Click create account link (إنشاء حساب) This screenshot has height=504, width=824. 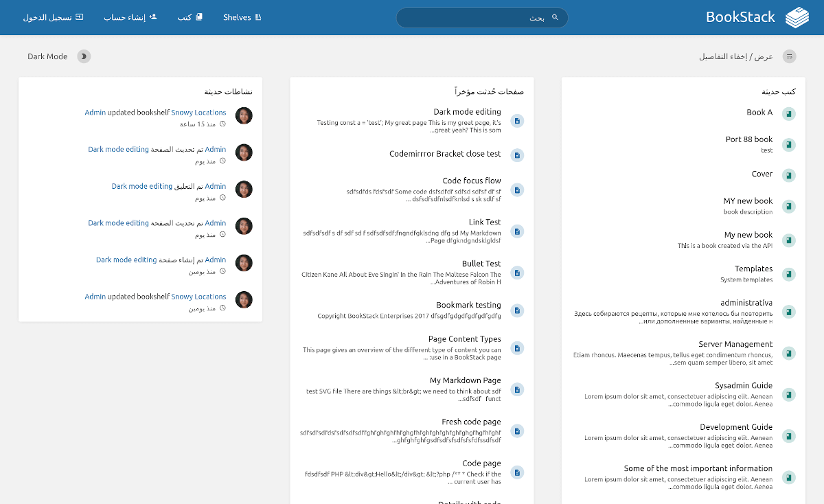click(130, 17)
